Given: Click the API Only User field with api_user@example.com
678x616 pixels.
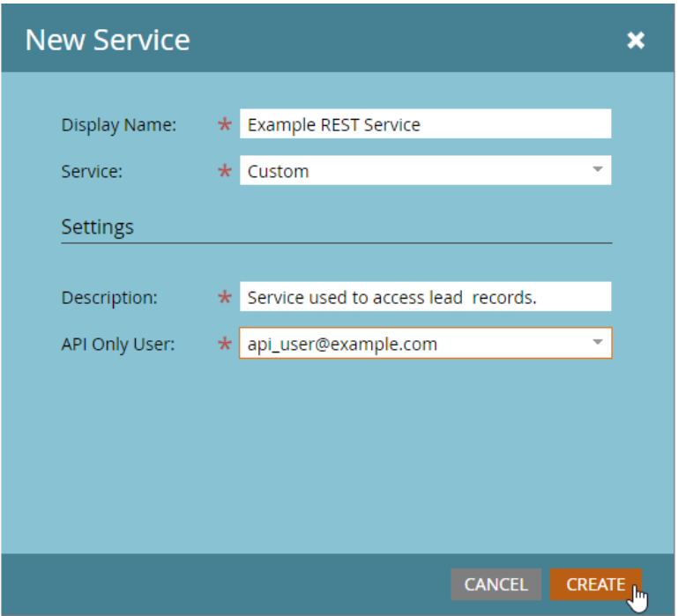Looking at the screenshot, I should point(426,343).
